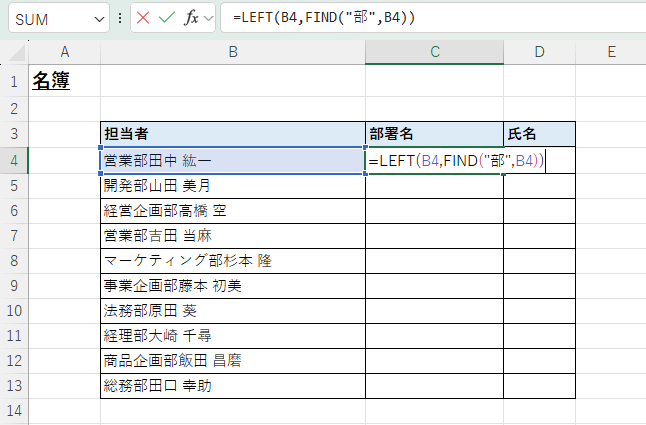Select the row 10 header
The height and width of the screenshot is (425, 646).
pos(14,310)
